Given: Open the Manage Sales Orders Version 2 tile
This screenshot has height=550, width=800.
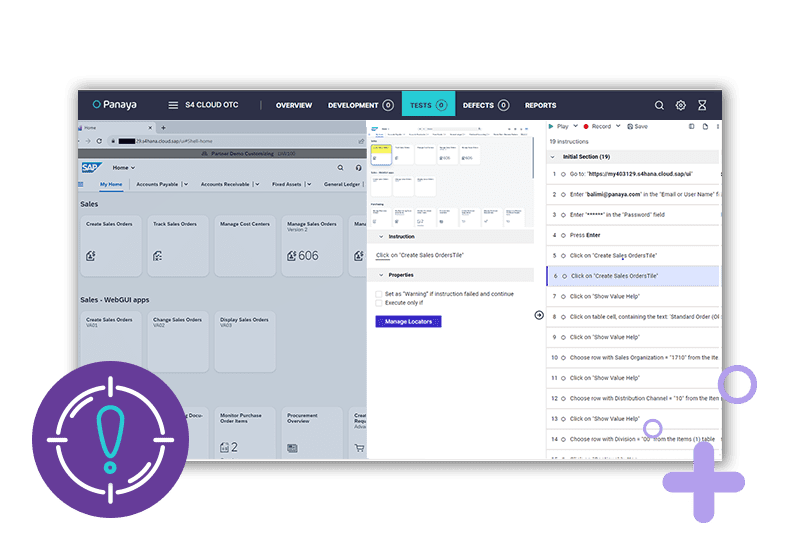Looking at the screenshot, I should (x=312, y=246).
